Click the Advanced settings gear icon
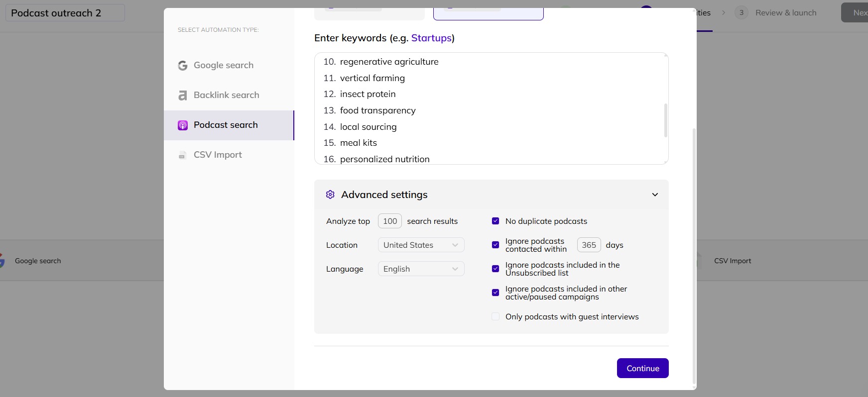 click(x=330, y=195)
